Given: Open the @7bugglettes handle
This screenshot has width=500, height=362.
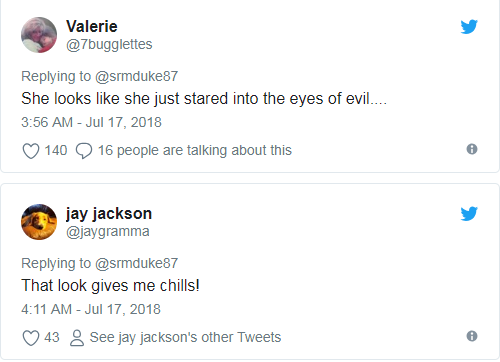Looking at the screenshot, I should pyautogui.click(x=109, y=44).
